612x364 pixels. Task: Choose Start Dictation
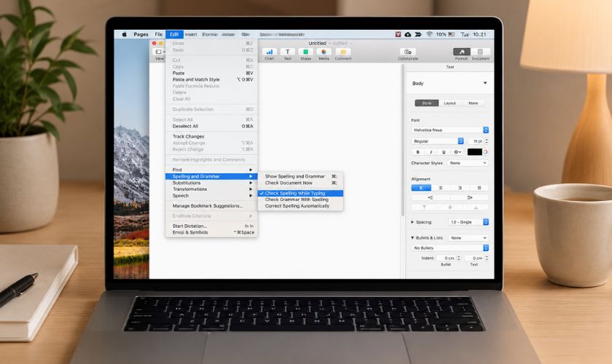point(211,226)
